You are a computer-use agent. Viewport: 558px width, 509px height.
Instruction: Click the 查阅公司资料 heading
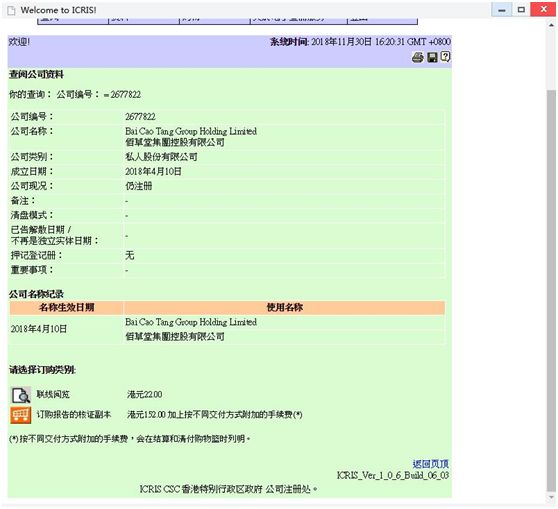point(36,74)
